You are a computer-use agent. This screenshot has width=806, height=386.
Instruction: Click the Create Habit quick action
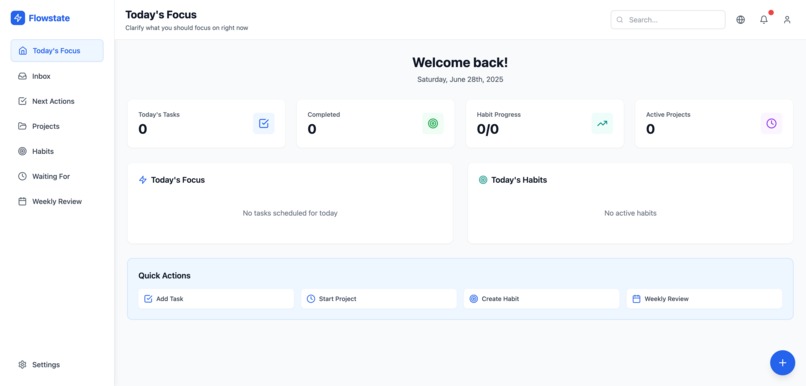[541, 299]
